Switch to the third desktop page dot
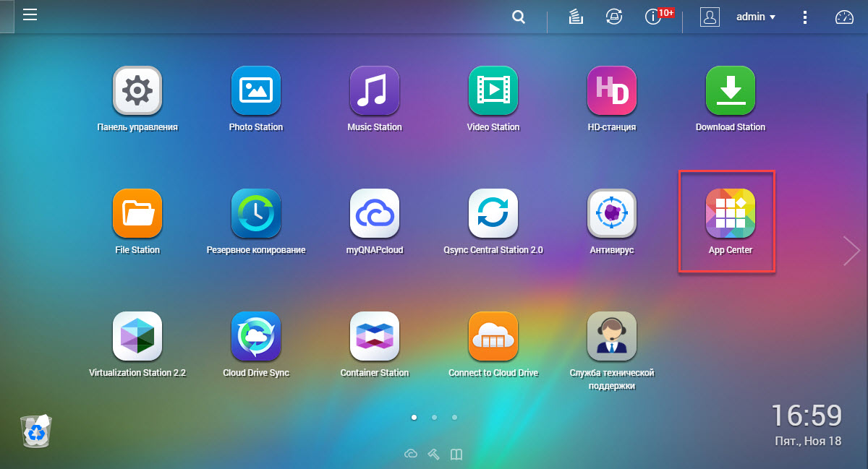 (x=454, y=417)
